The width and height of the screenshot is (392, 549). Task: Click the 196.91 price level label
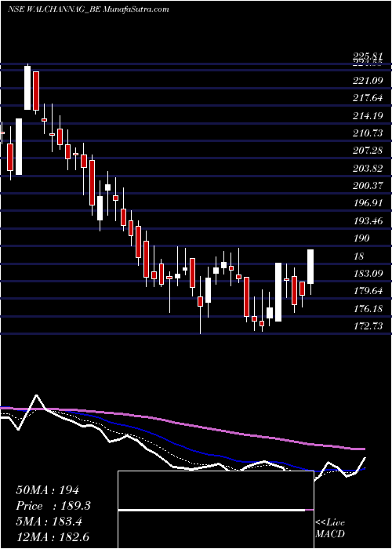[x=368, y=203]
